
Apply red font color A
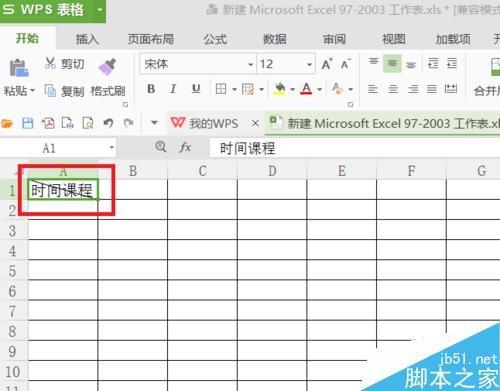(306, 89)
